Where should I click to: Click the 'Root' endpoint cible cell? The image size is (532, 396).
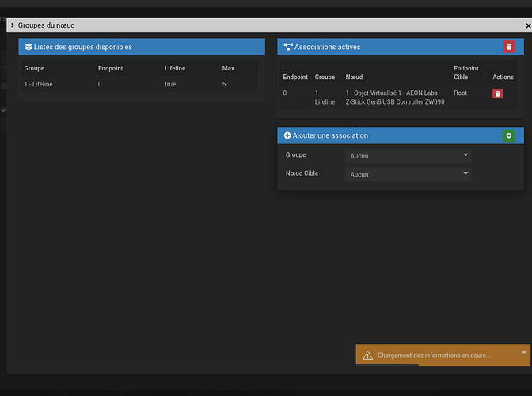461,93
